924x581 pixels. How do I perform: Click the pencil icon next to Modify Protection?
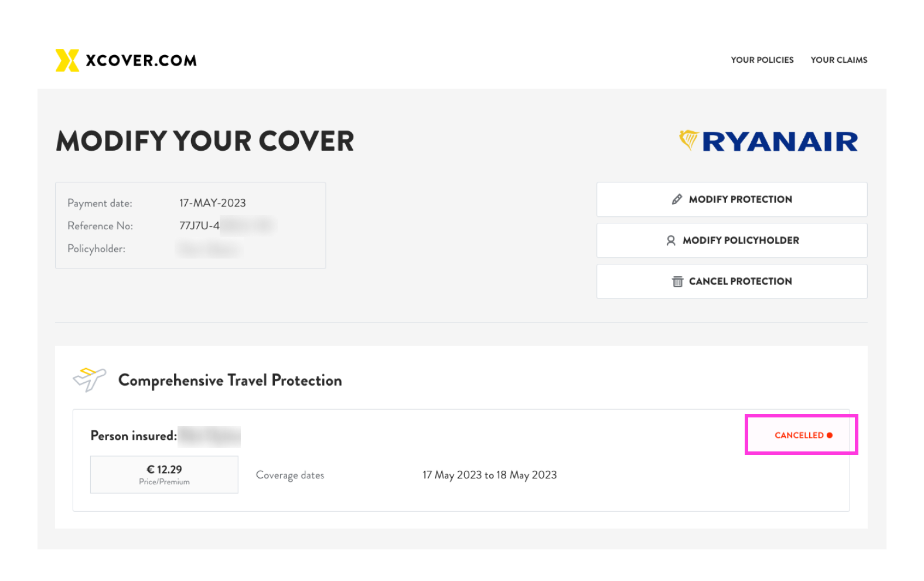[678, 199]
